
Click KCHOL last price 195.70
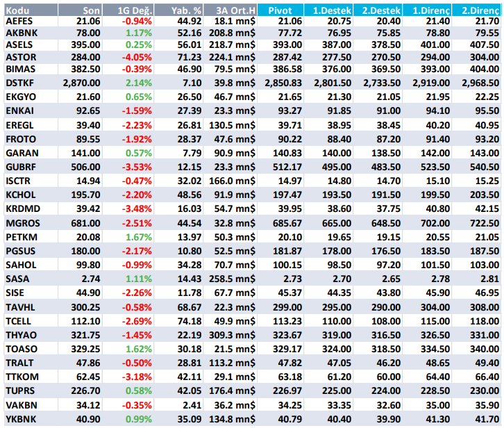(x=85, y=195)
